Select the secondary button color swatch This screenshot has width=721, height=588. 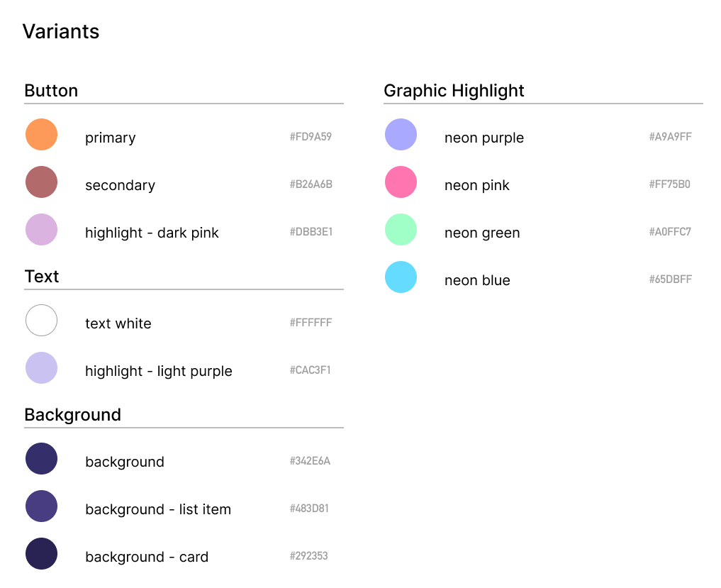pos(41,182)
